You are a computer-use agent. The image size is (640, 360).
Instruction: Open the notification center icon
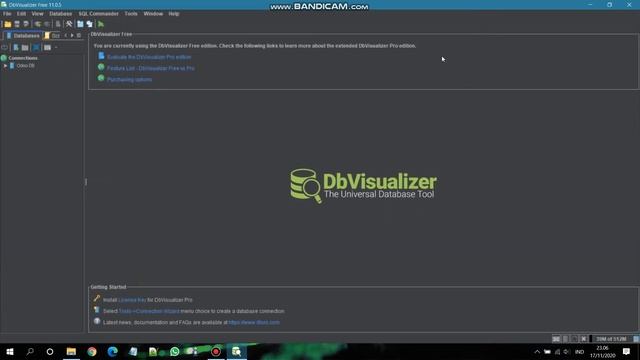tap(626, 351)
